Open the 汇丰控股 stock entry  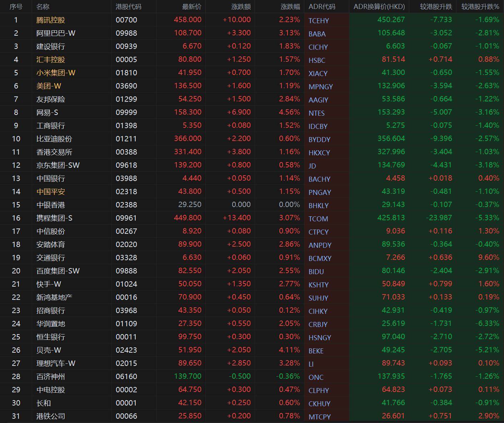coord(51,60)
